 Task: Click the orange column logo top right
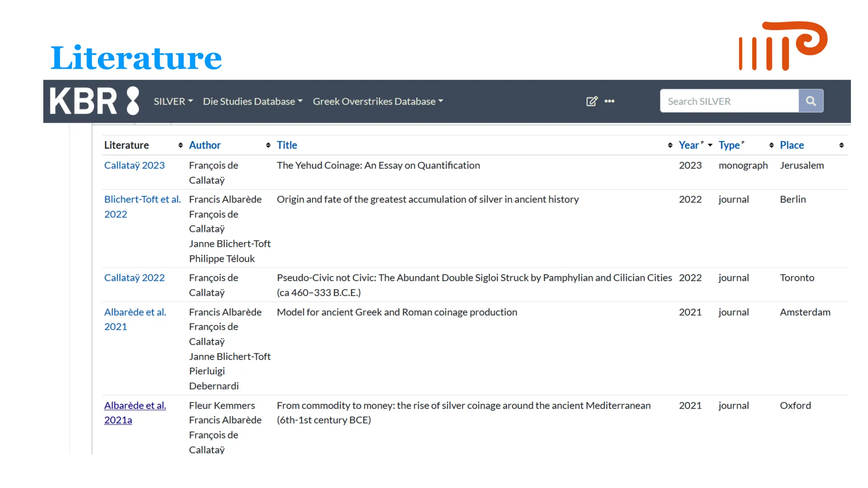[782, 46]
